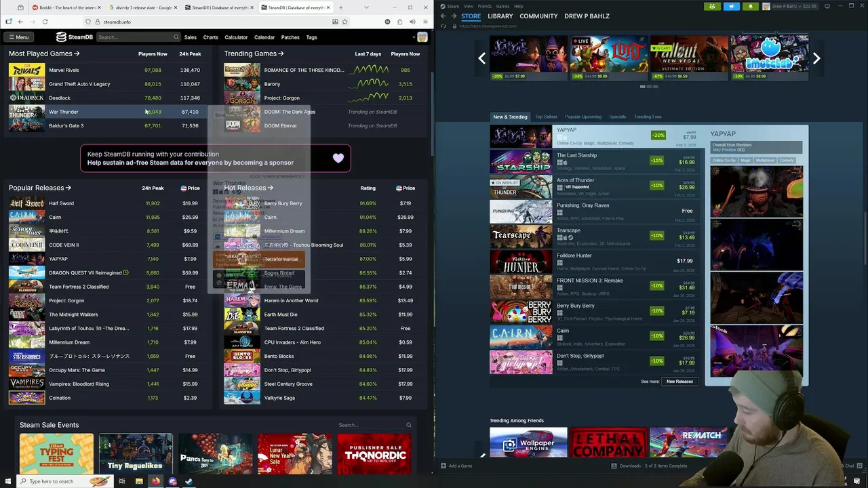The image size is (868, 488).
Task: Close the Reddit browser tab
Action: coord(99,7)
